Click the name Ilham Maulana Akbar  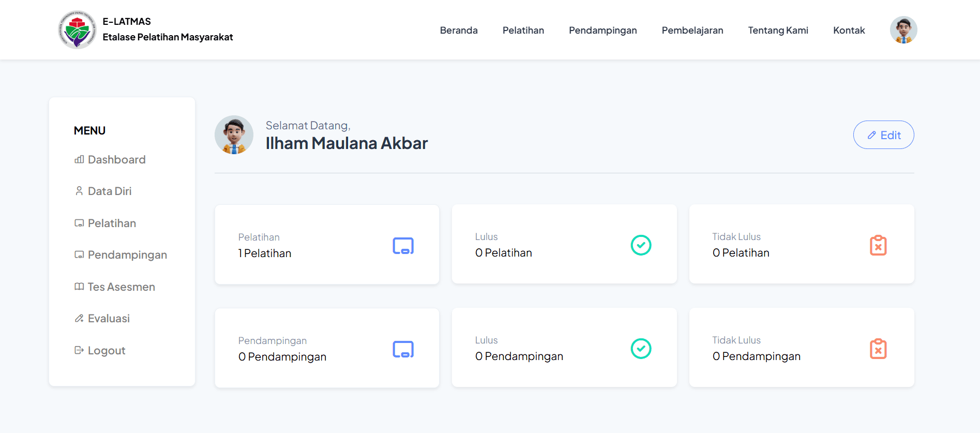coord(346,143)
